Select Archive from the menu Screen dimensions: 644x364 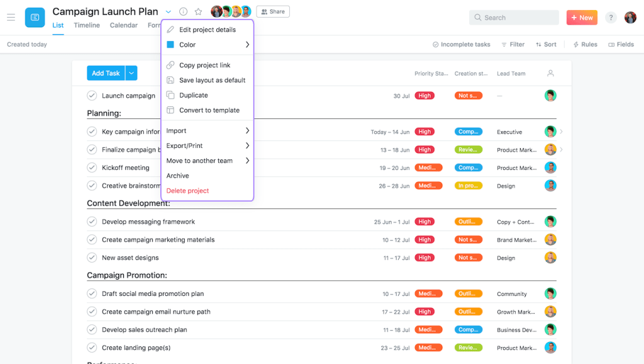click(x=208, y=176)
